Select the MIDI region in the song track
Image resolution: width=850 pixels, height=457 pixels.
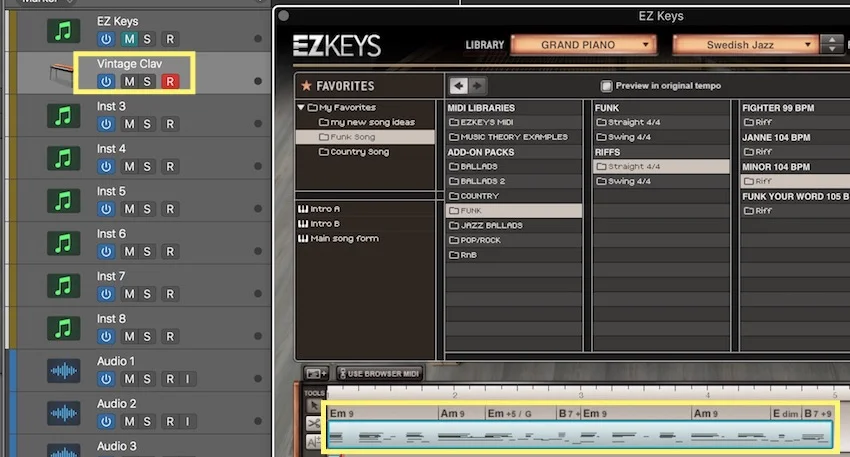click(x=580, y=435)
